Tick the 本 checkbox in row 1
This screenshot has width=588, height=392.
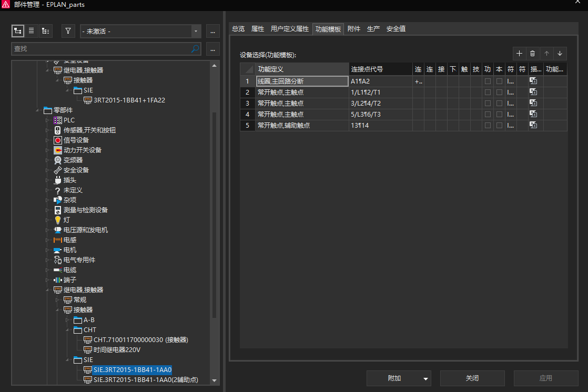tap(499, 81)
